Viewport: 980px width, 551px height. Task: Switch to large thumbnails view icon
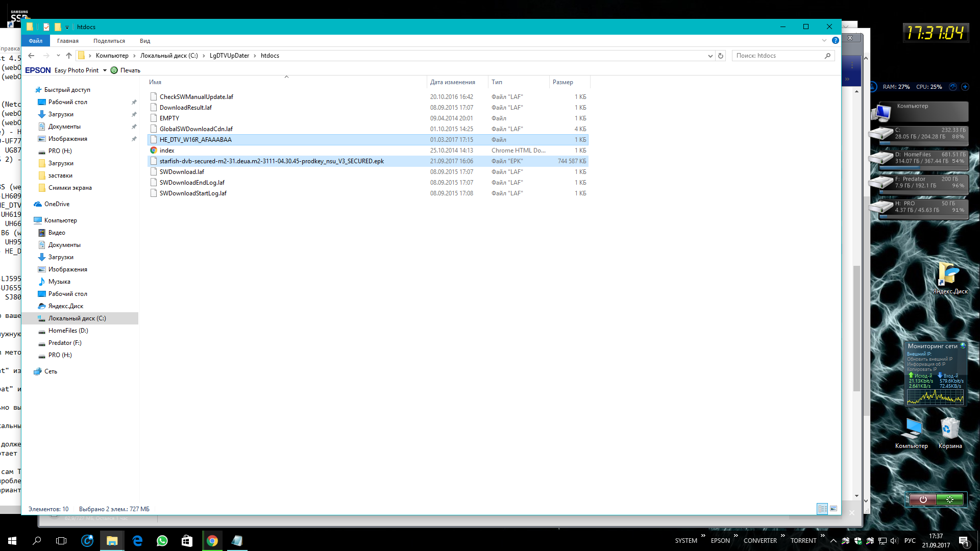click(x=834, y=509)
